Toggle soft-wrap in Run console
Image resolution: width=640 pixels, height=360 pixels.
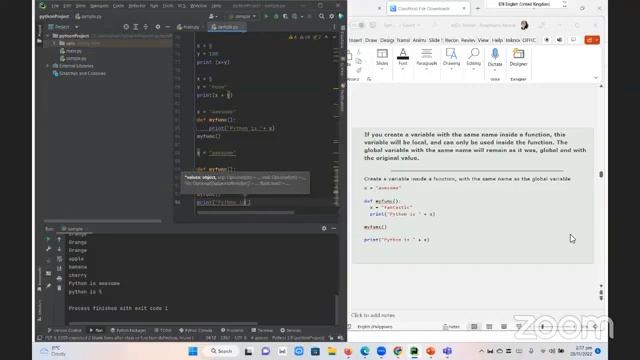59,259
